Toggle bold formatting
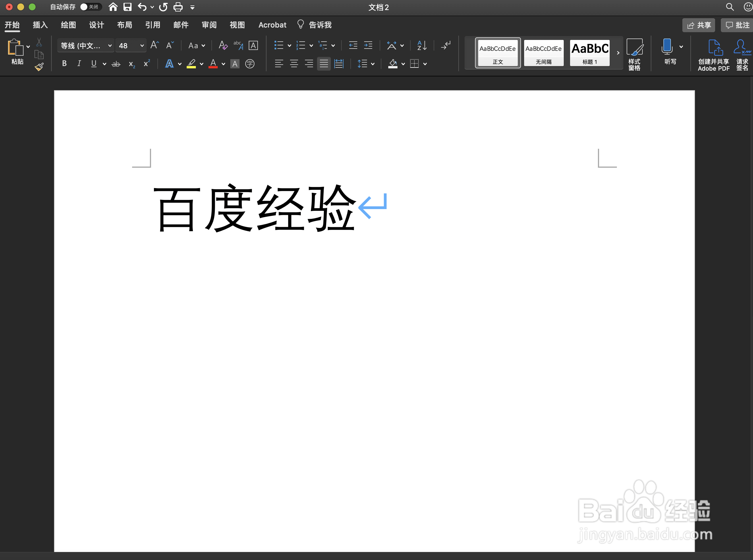Screen dimensions: 753x560 (64, 64)
